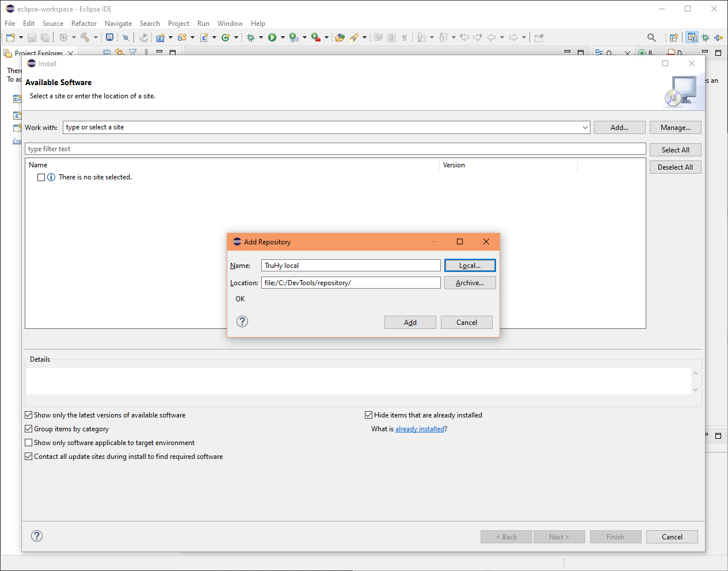Disable Hide items that are already installed

click(368, 415)
